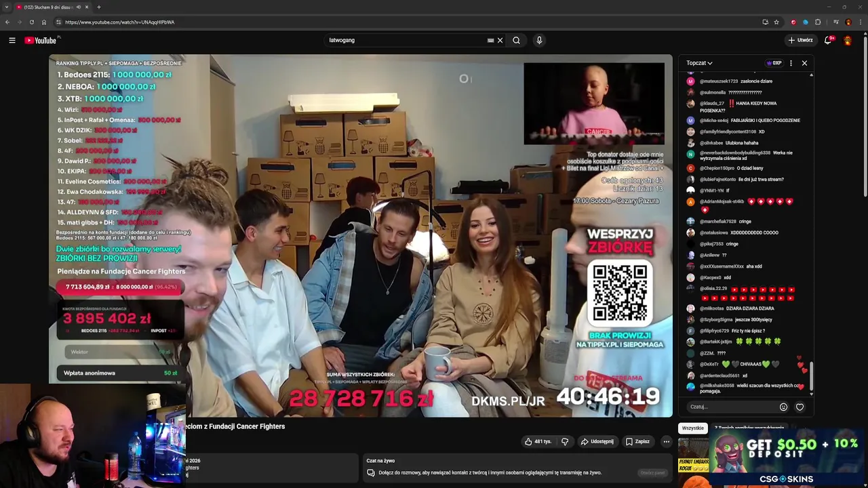868x488 pixels.
Task: Open more actions menu below video
Action: (x=666, y=441)
